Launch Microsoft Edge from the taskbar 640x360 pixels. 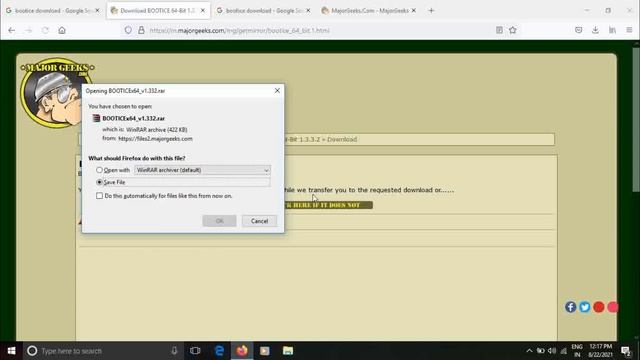(x=219, y=351)
